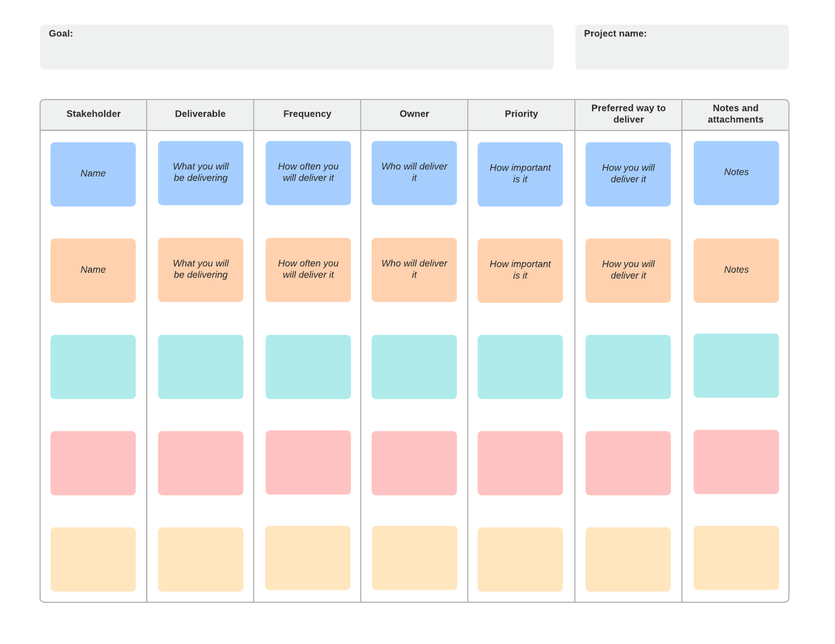
Task: Select the orange Name sticky note
Action: 93,270
